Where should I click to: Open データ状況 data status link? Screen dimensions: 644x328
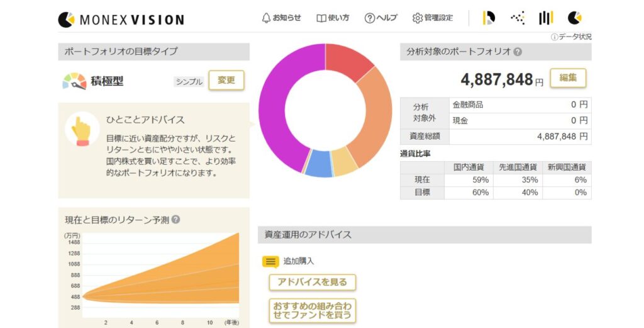point(571,37)
